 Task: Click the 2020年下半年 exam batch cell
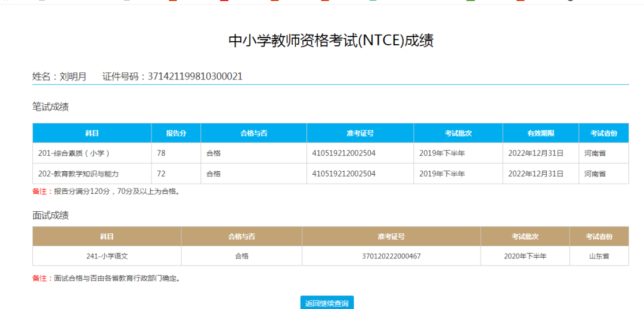coord(525,256)
